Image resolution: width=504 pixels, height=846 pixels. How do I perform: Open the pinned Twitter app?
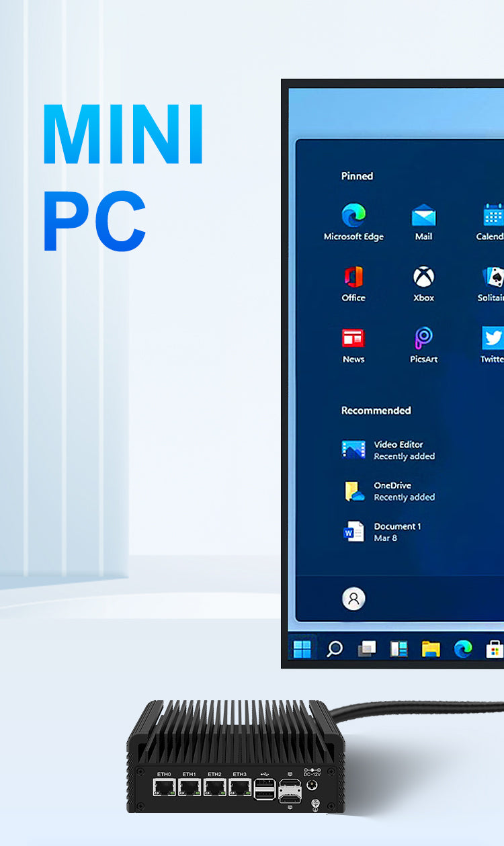[493, 338]
